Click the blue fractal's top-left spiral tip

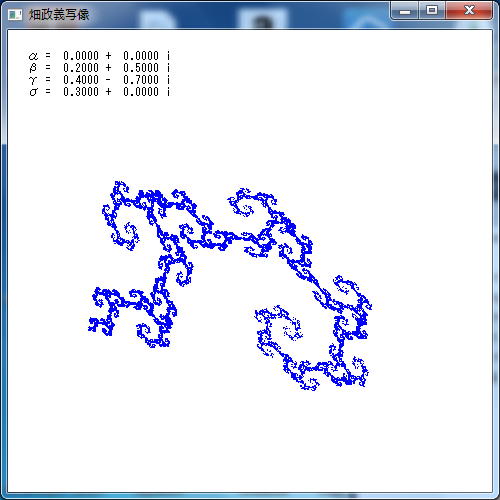click(120, 187)
